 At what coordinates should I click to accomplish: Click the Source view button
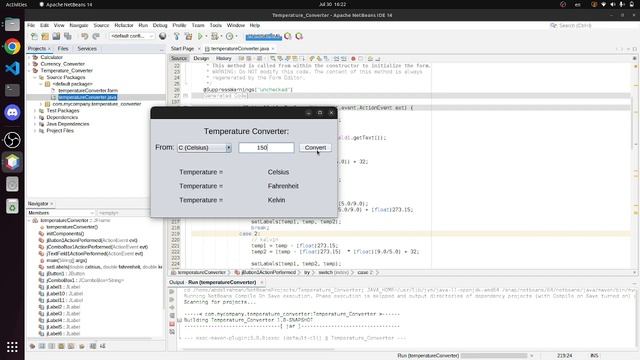[179, 58]
